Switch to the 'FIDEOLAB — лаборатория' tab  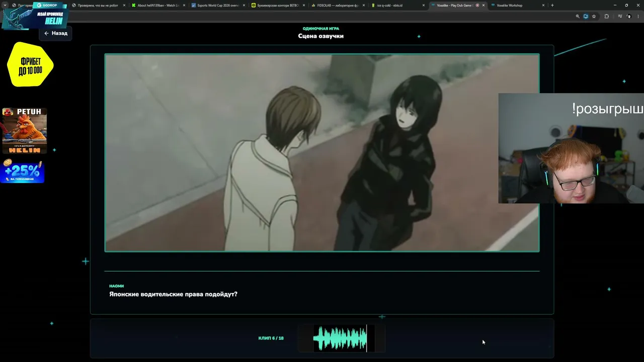pyautogui.click(x=338, y=6)
